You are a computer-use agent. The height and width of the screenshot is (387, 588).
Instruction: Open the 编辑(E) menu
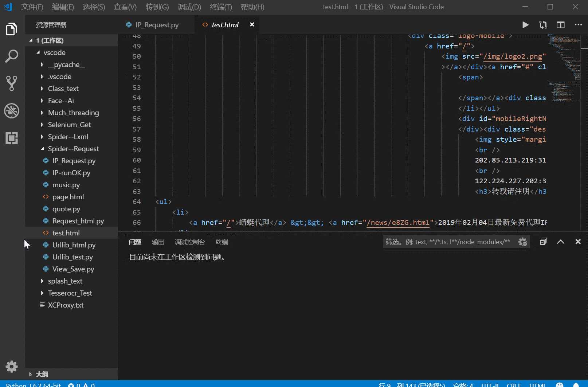[63, 7]
